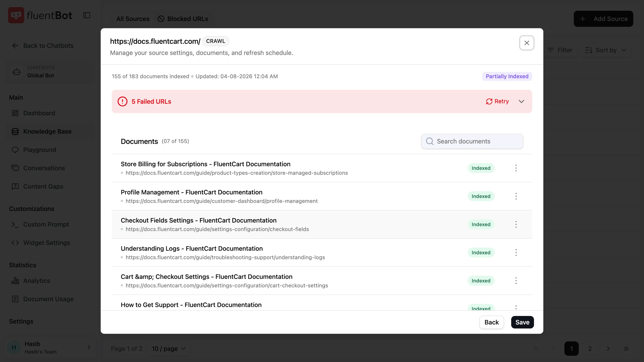Click the Hasib avatar
The height and width of the screenshot is (362, 644).
14,347
